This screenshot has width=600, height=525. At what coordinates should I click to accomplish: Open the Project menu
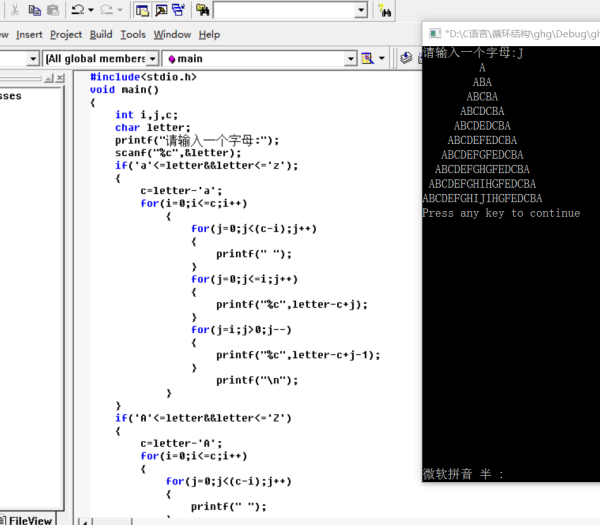(x=66, y=35)
